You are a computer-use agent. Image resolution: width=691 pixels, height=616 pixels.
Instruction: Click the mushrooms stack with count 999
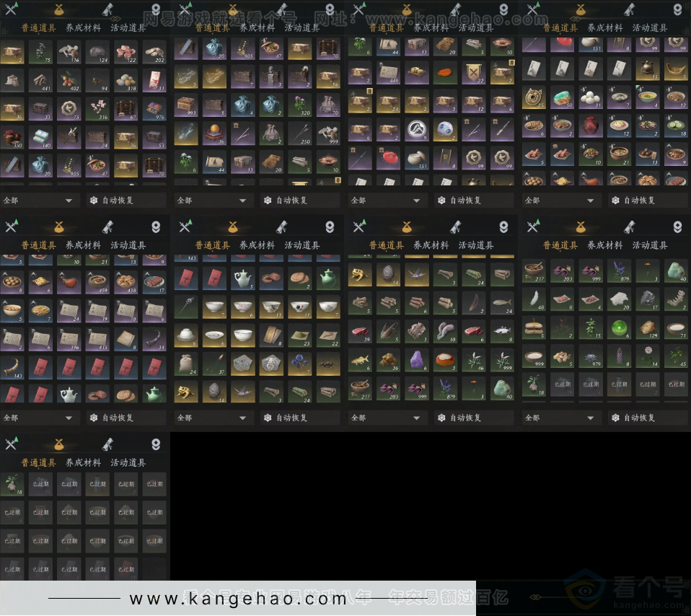click(328, 134)
